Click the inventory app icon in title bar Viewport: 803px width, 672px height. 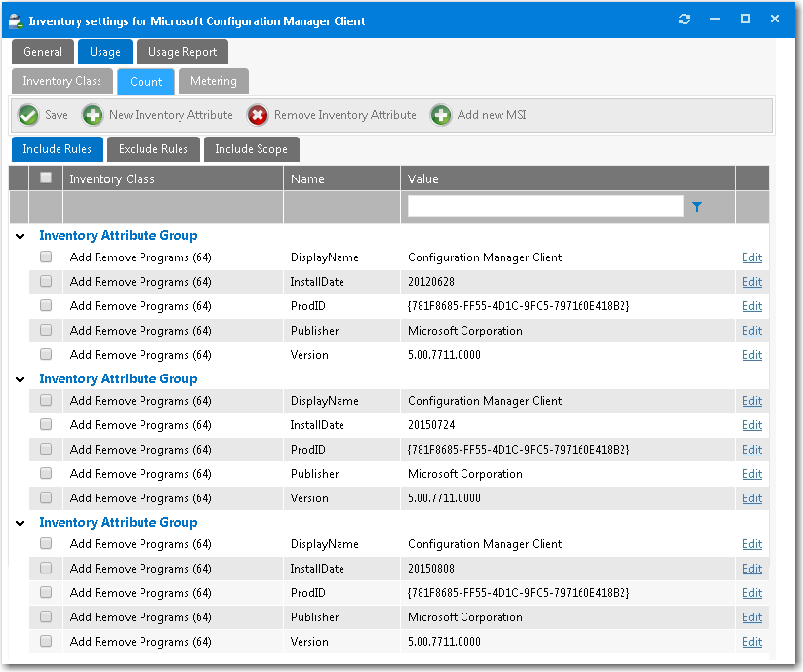point(16,21)
